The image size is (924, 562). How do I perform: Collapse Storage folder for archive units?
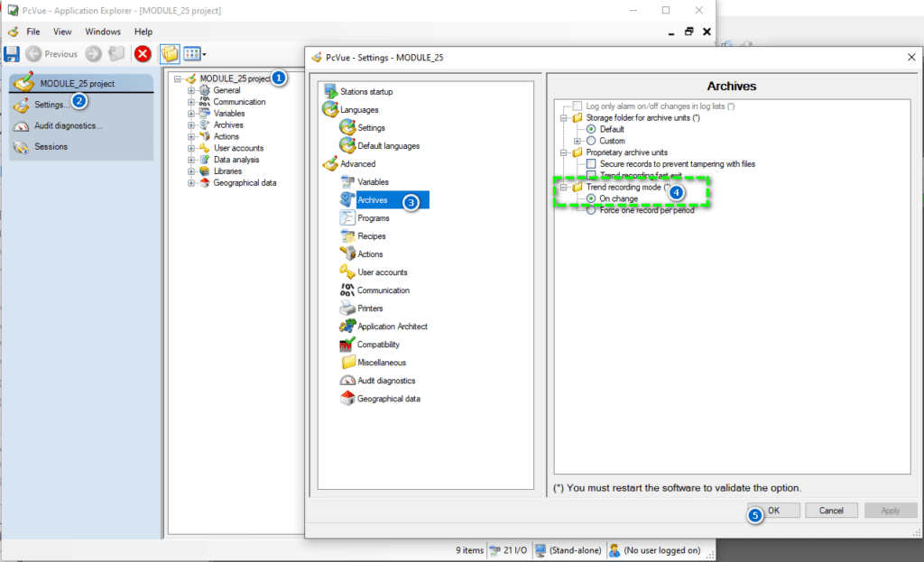564,118
